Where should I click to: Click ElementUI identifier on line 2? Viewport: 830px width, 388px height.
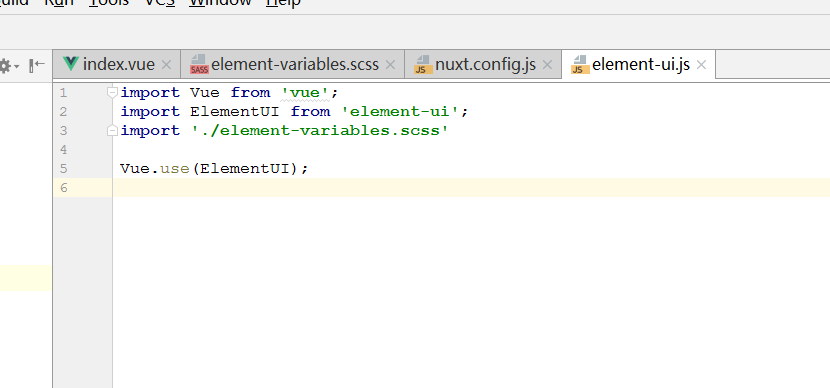click(235, 112)
